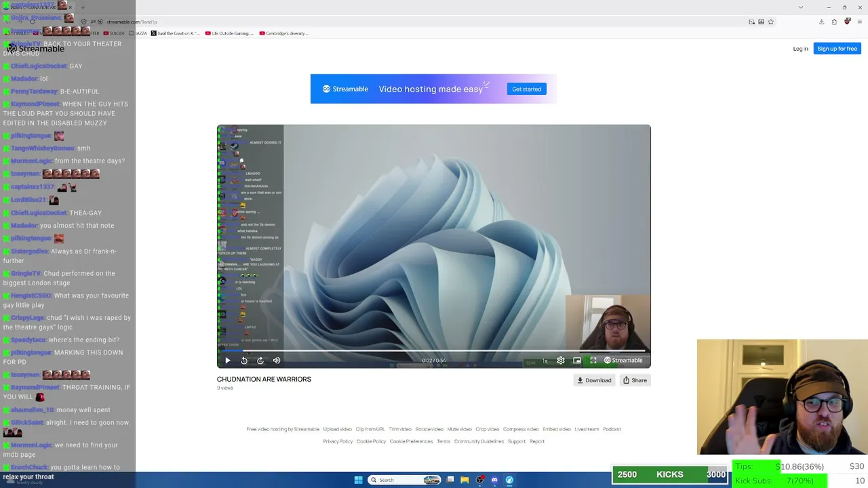Screen dimensions: 868x488
Task: Open Discord from the taskbar
Action: [x=494, y=480]
